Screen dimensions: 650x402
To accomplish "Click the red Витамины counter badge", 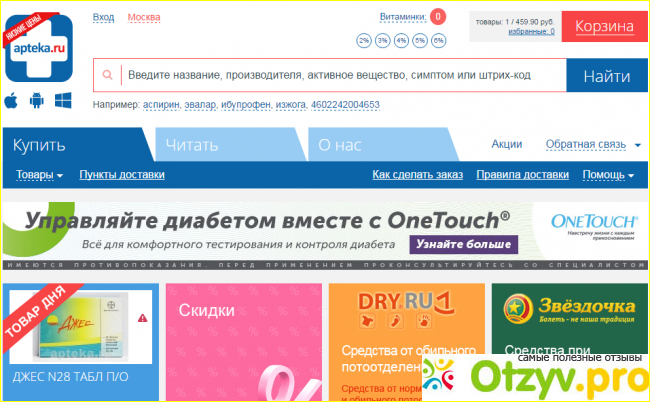I will coord(438,17).
